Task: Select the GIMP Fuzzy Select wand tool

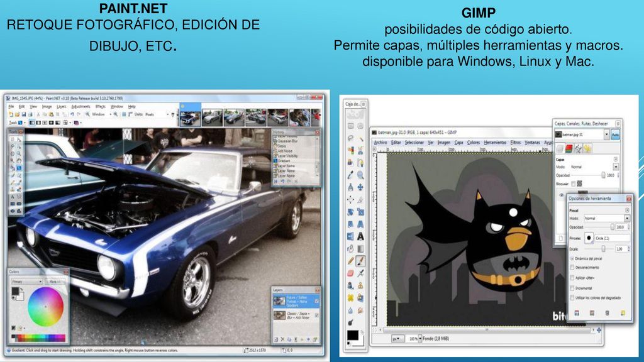Action: [x=360, y=139]
